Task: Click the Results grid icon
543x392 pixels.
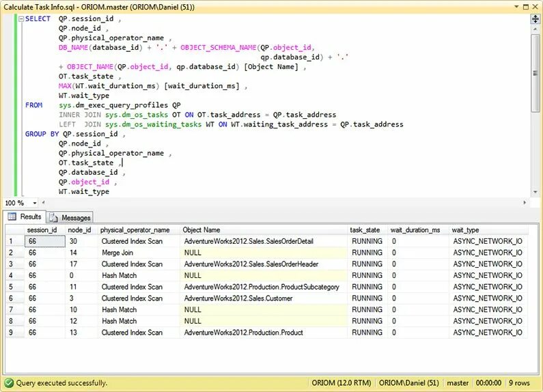Action: [x=12, y=216]
